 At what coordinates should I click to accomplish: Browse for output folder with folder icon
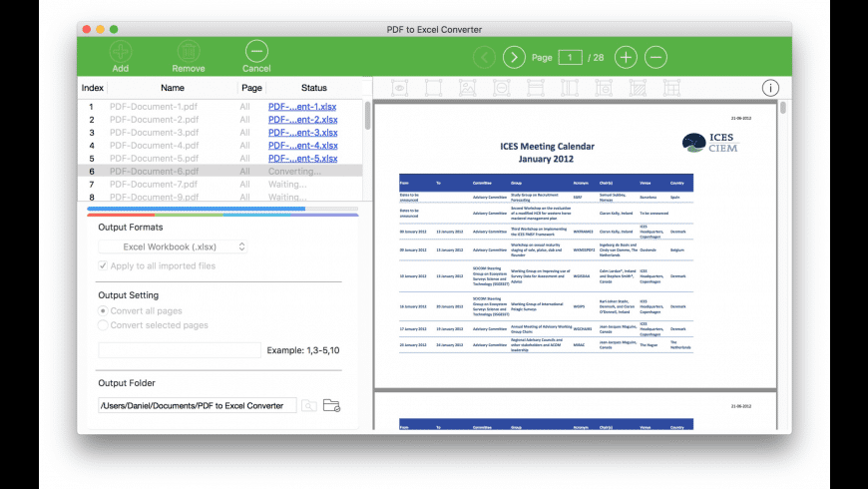pos(331,405)
